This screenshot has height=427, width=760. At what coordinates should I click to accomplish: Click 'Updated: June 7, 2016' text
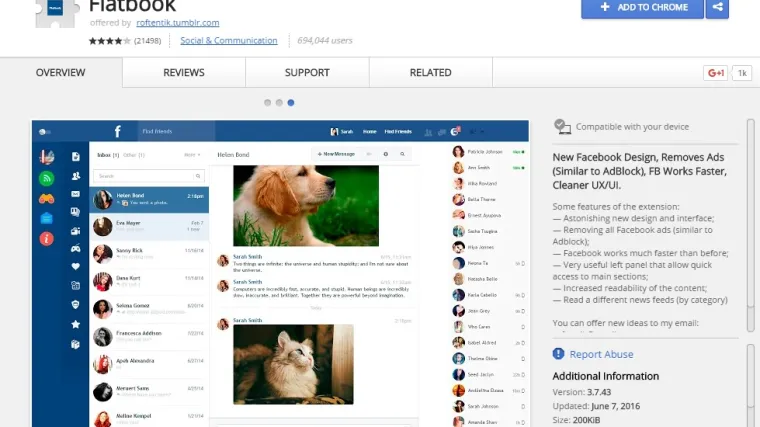coord(596,406)
